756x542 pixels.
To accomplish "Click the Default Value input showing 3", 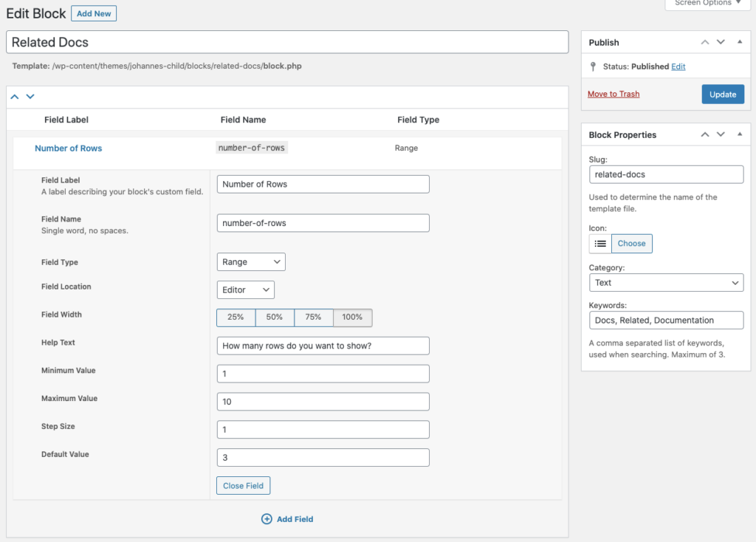I will (323, 458).
